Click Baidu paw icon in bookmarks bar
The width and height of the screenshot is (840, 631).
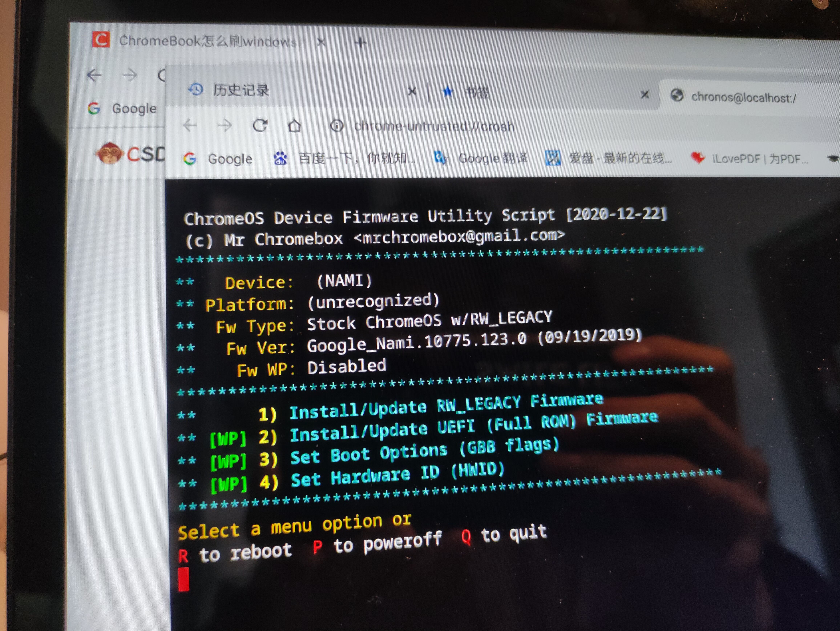(x=280, y=158)
